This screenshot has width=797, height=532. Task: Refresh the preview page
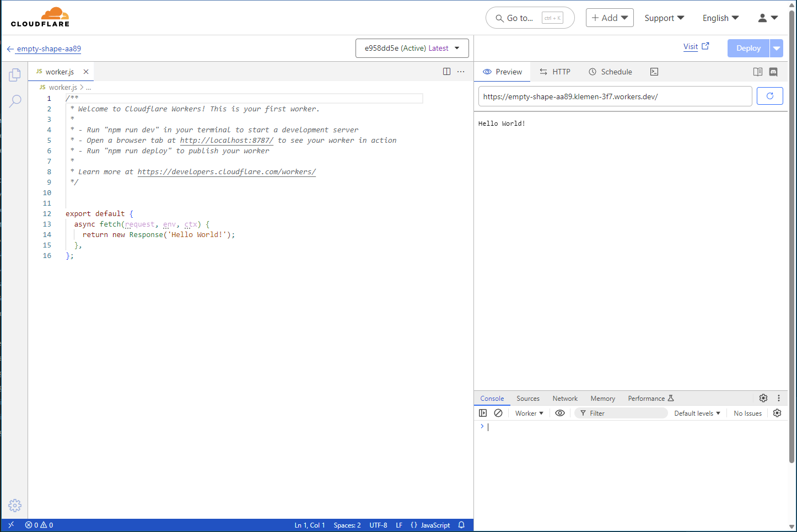click(x=770, y=96)
